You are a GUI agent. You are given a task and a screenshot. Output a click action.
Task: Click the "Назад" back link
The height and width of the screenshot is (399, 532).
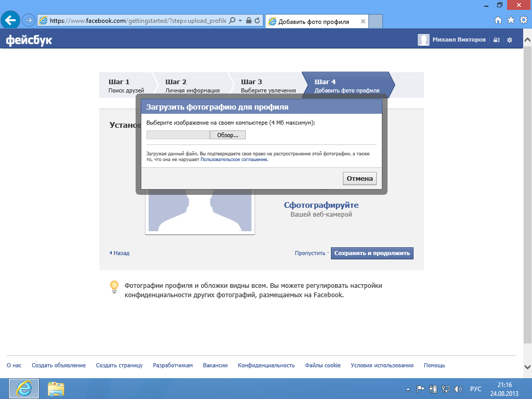(x=119, y=253)
